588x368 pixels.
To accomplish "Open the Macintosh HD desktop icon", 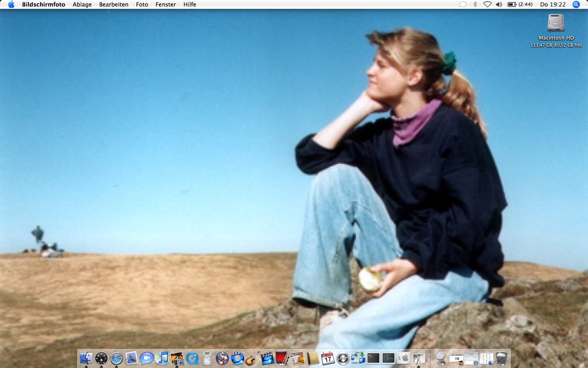I will pyautogui.click(x=556, y=23).
